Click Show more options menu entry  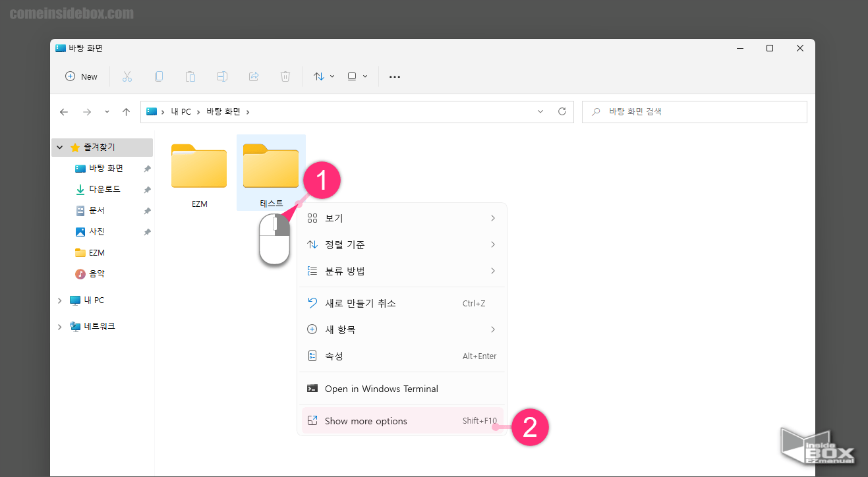pos(402,421)
